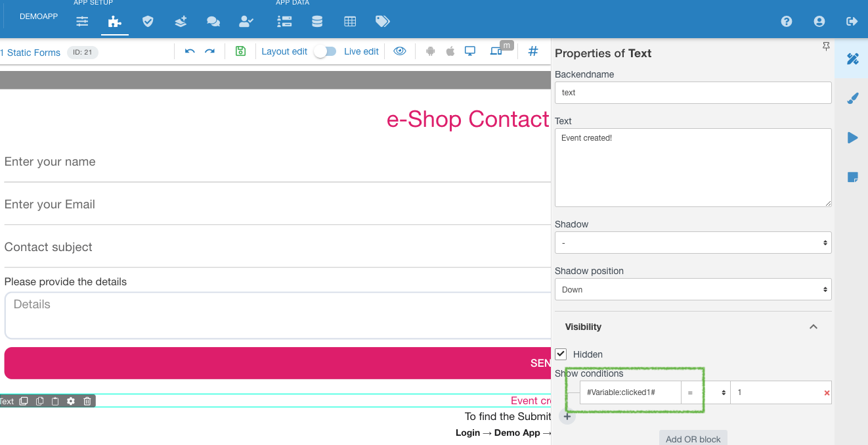Image resolution: width=868 pixels, height=445 pixels.
Task: Redo the last change
Action: pyautogui.click(x=209, y=51)
